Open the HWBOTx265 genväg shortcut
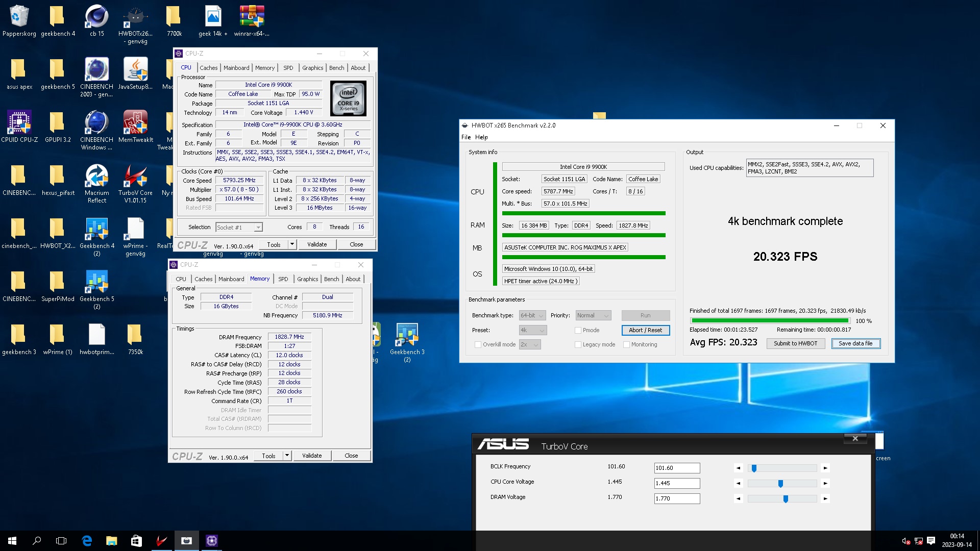980x551 pixels. (135, 24)
